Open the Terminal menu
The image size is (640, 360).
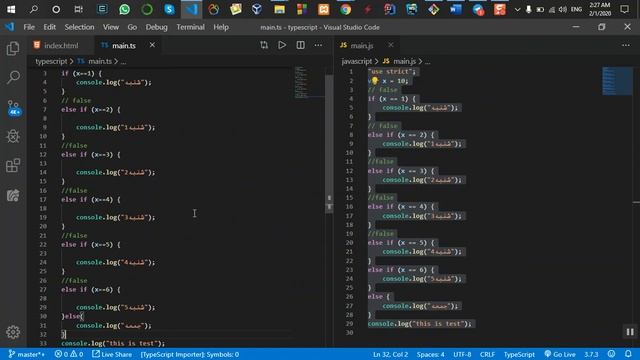point(191,27)
